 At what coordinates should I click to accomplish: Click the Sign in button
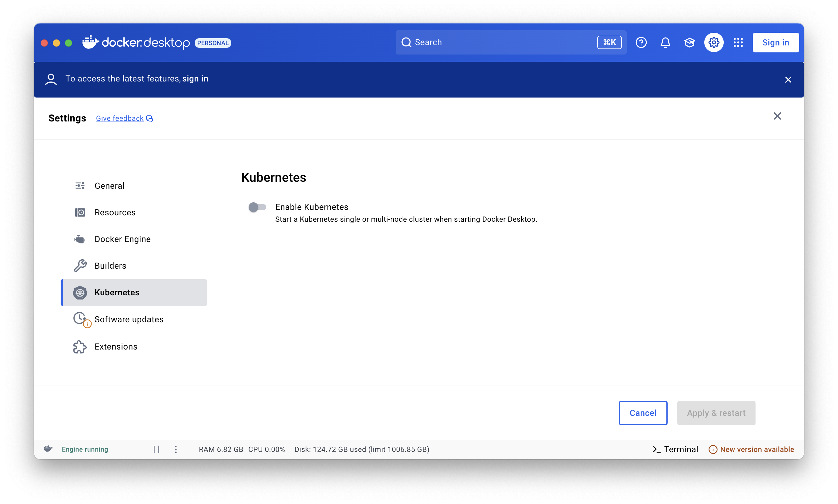(776, 42)
